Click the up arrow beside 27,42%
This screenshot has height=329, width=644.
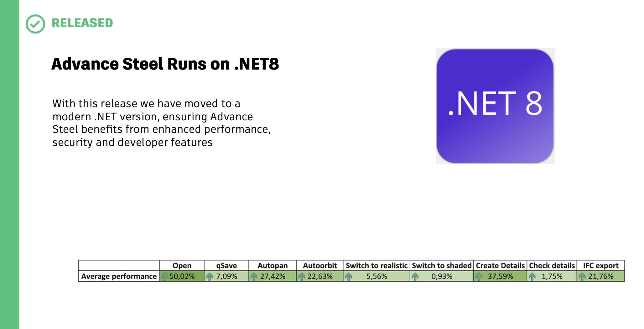pos(254,276)
